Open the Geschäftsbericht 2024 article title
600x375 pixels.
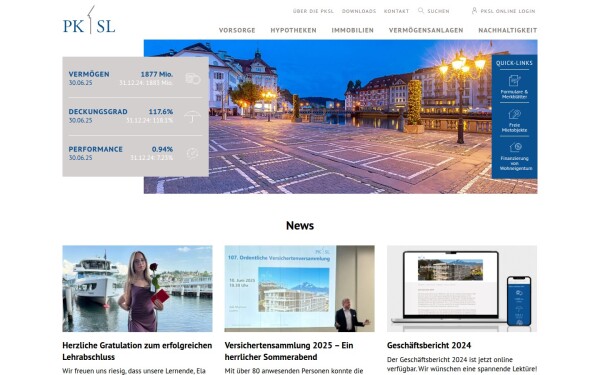point(429,345)
